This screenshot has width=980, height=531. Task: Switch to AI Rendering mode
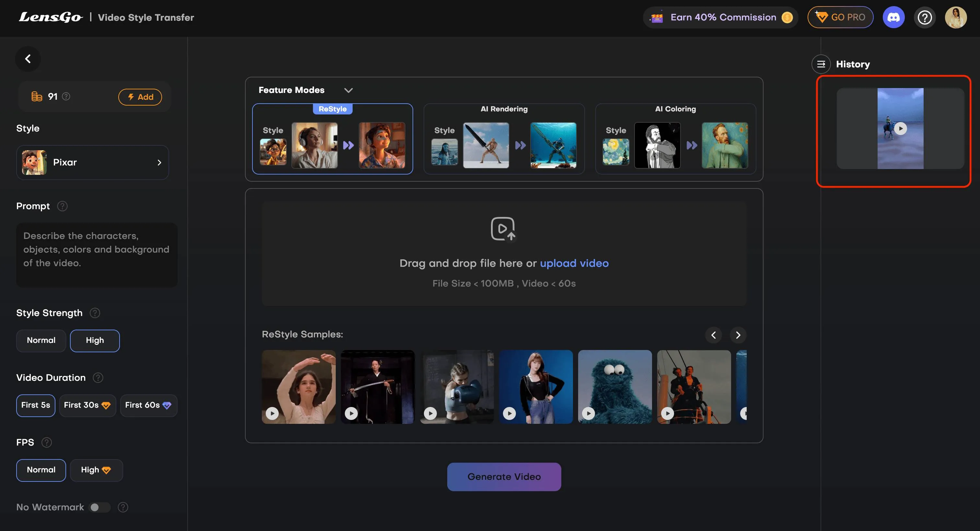coord(504,139)
